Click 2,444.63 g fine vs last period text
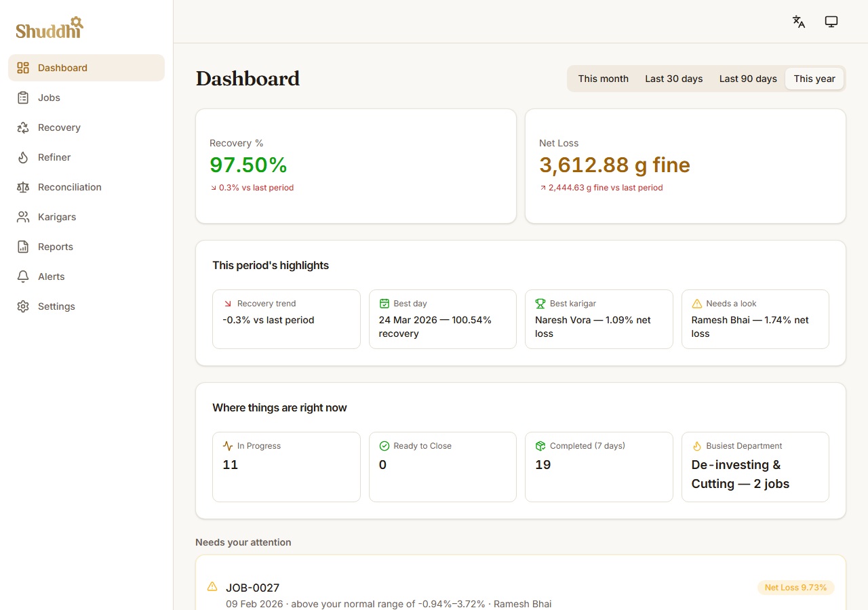The width and height of the screenshot is (868, 610). 606,188
